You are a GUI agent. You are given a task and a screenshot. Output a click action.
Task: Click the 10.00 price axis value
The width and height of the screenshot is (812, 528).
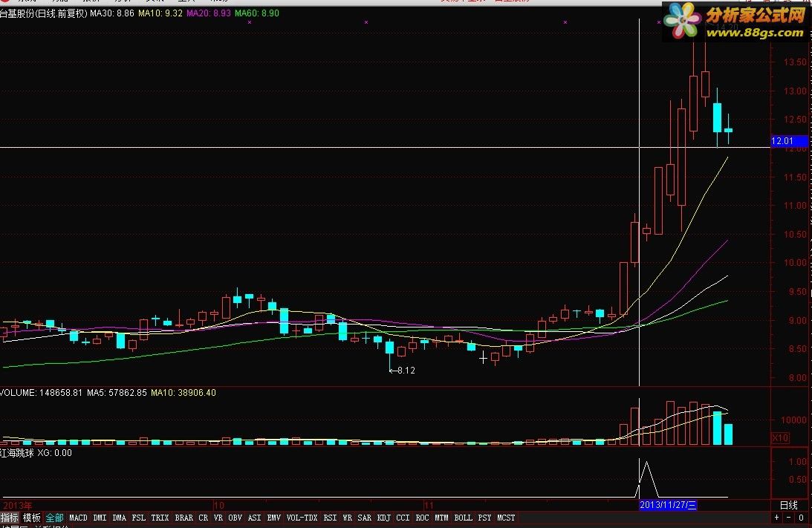coord(795,263)
